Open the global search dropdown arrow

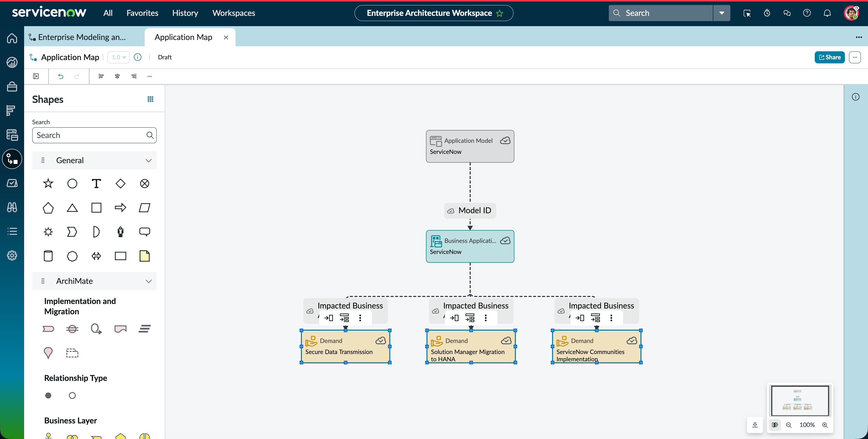[x=722, y=13]
